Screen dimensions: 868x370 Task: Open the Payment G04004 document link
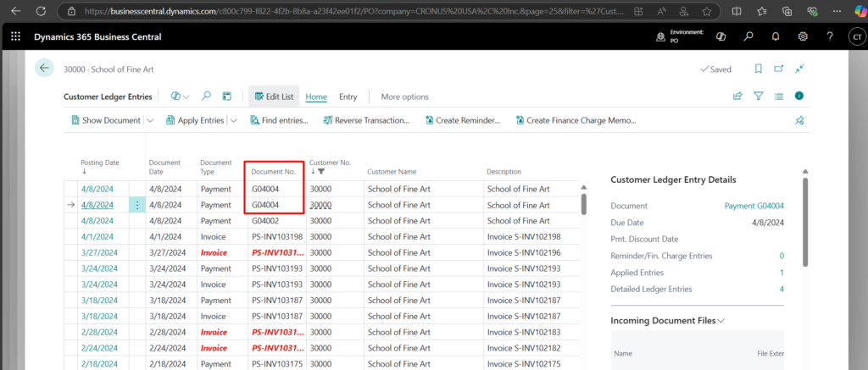pos(754,206)
